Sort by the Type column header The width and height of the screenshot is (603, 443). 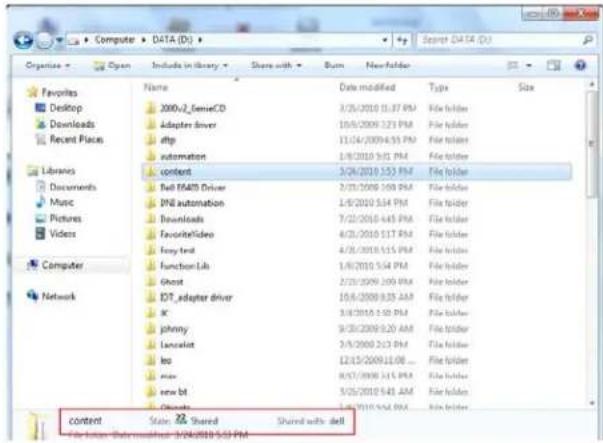pos(438,88)
